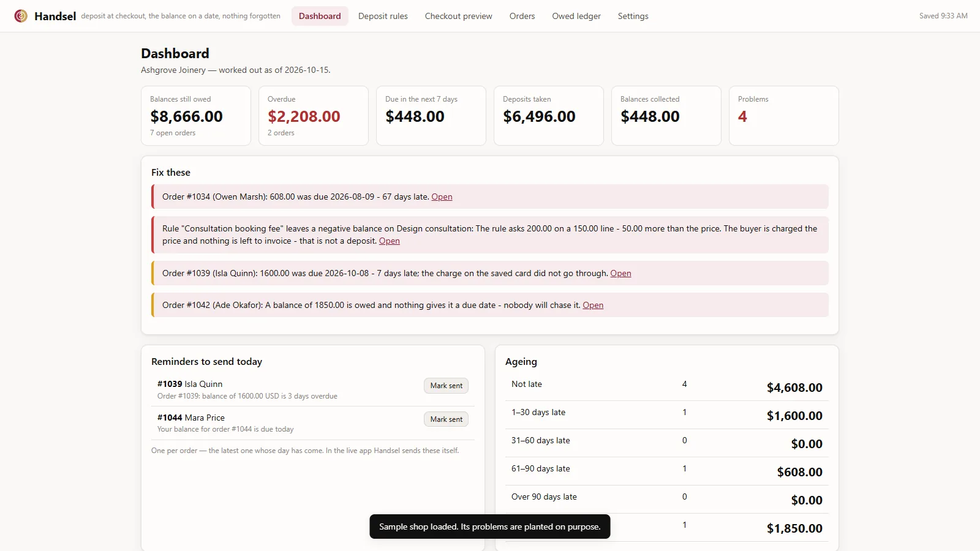Click the $4,608.00 not late amount
This screenshot has height=551, width=980.
tap(794, 388)
